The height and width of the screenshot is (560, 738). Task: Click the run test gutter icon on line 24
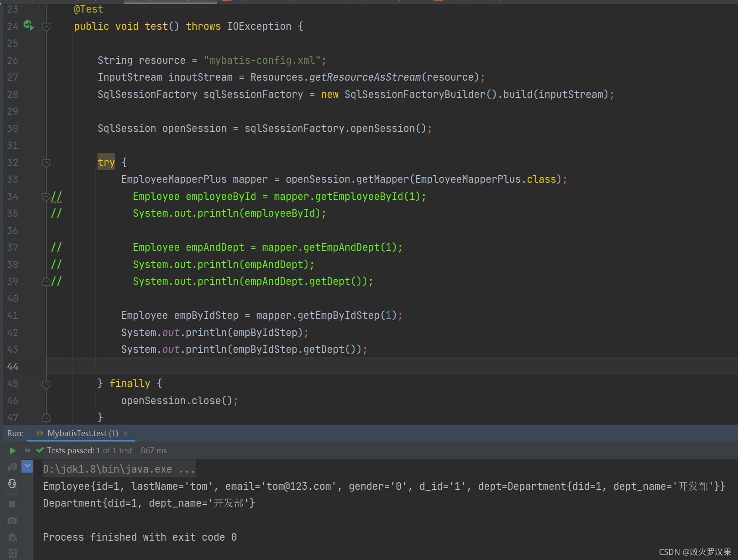[29, 26]
